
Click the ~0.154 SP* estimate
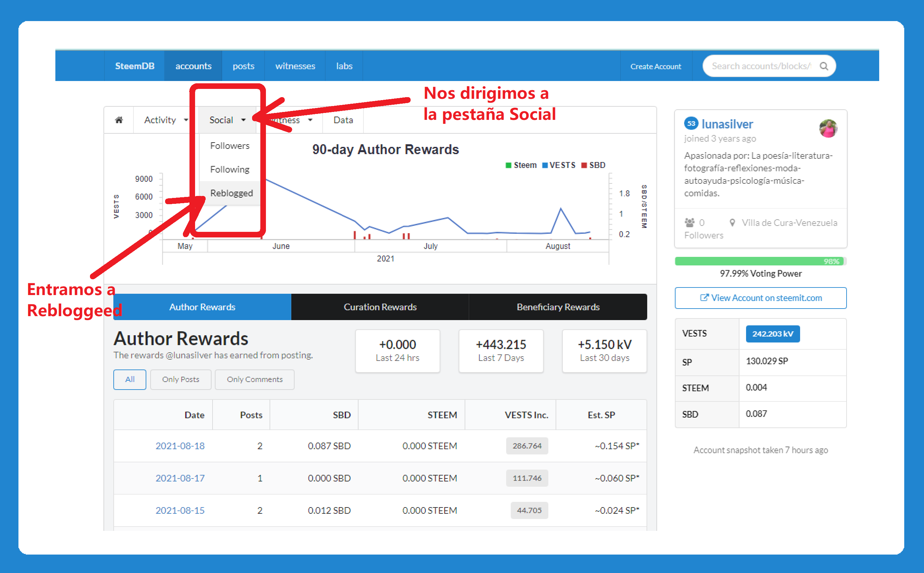[617, 446]
